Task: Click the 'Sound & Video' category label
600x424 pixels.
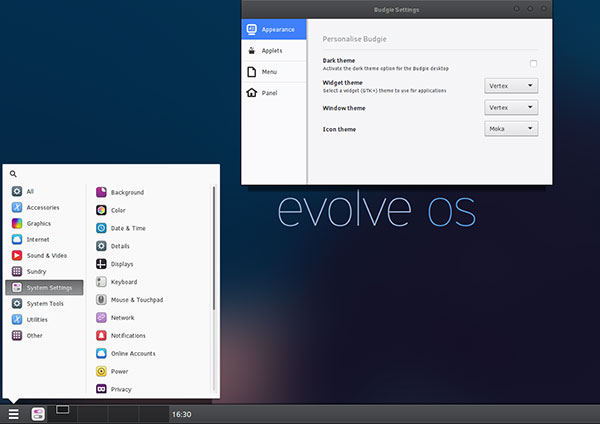Action: [47, 256]
